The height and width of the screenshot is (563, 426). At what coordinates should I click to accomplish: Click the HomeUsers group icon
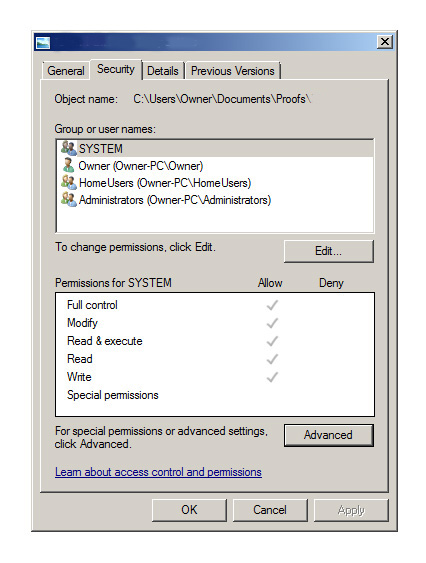point(69,182)
